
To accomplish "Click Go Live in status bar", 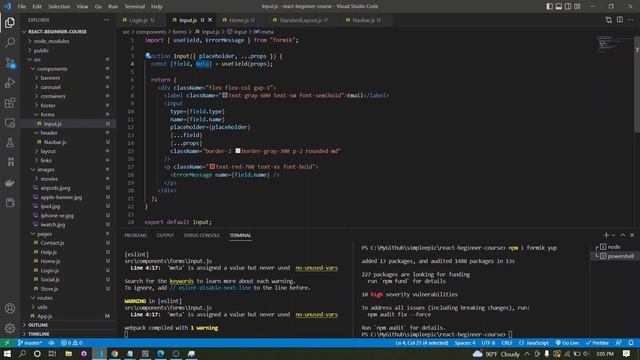I will coord(567,343).
